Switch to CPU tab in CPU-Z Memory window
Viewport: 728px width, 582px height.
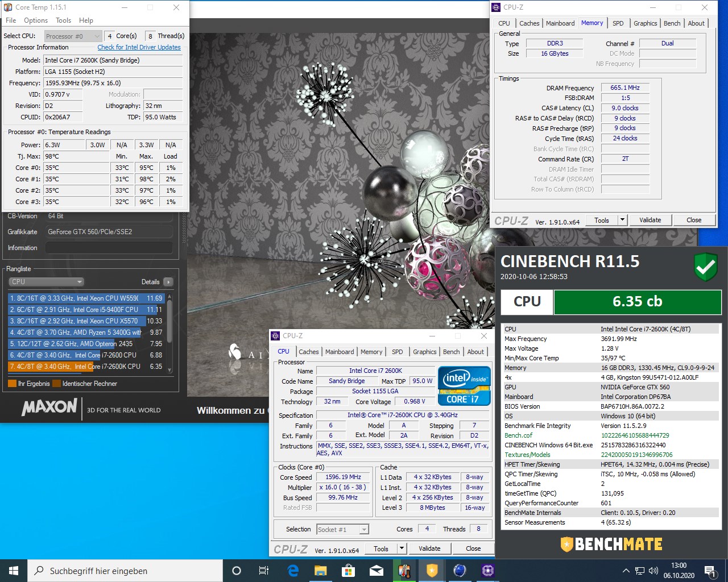pyautogui.click(x=504, y=23)
